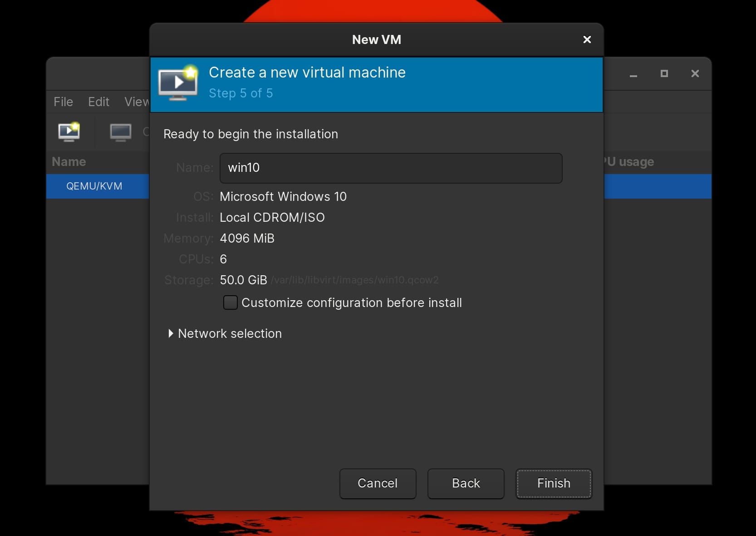Open Edit menu in Virtual Machine Manager
Viewport: 756px width, 536px height.
click(x=98, y=102)
